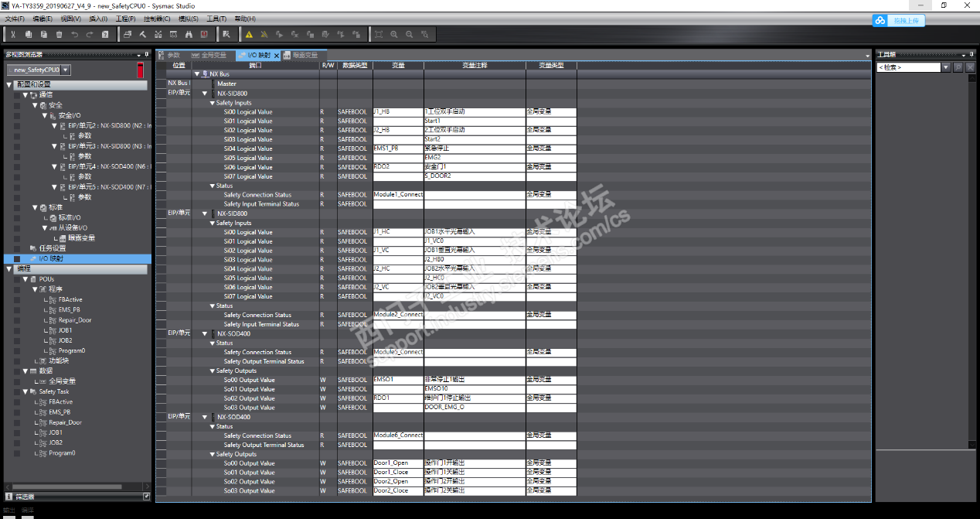Viewport: 980px width, 519px height.
Task: Click the EMSO1 variable cell
Action: point(398,380)
